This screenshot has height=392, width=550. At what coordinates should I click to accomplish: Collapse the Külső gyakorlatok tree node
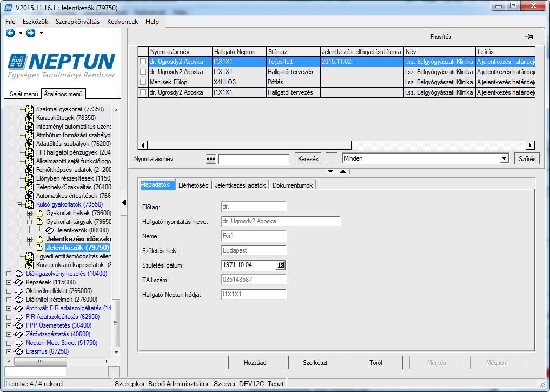pos(19,205)
